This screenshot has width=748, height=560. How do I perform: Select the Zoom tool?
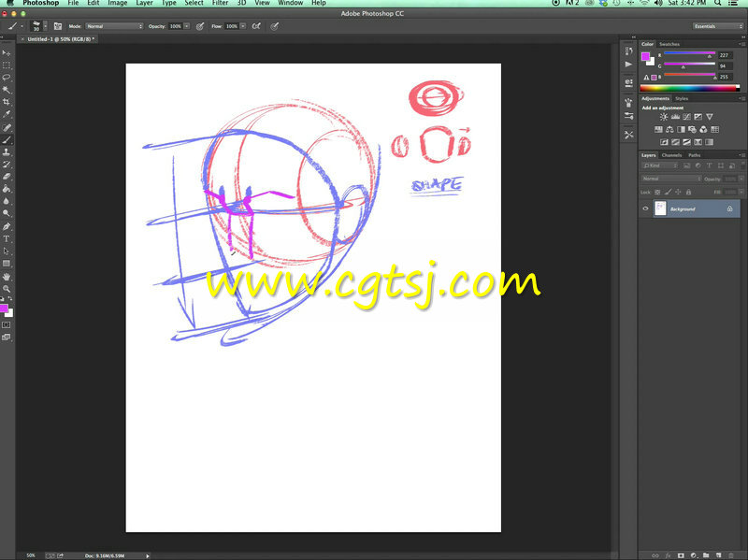tap(7, 289)
